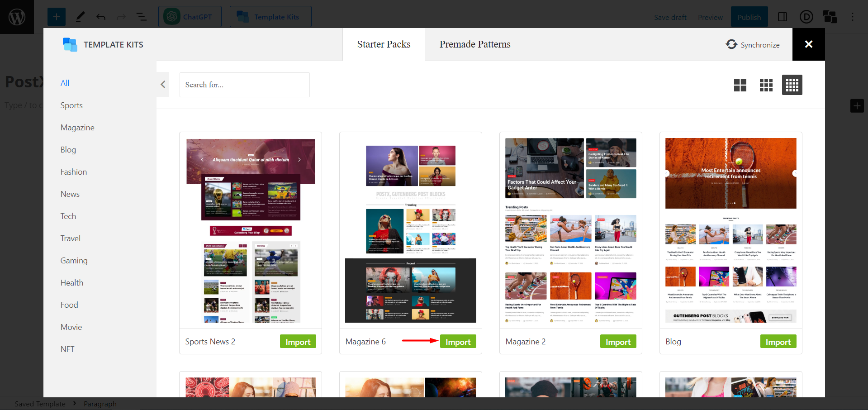The image size is (868, 410).
Task: Click the WordPress logo icon
Action: click(x=17, y=17)
